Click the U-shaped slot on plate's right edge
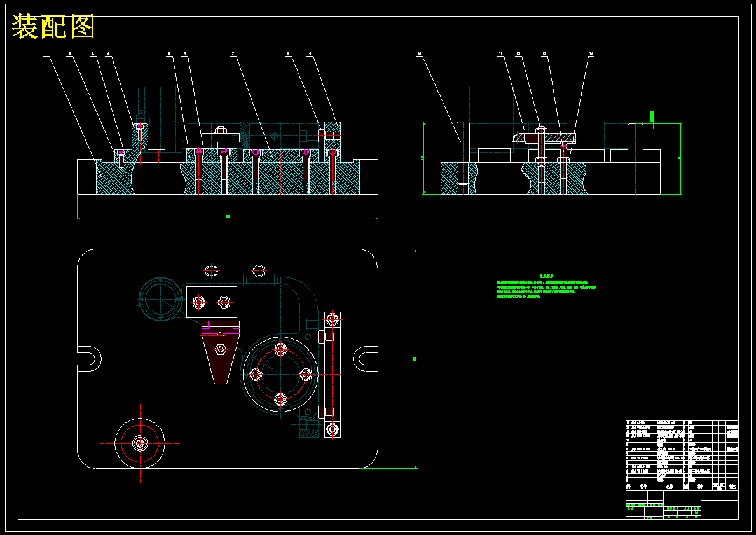This screenshot has height=535, width=756. 366,359
